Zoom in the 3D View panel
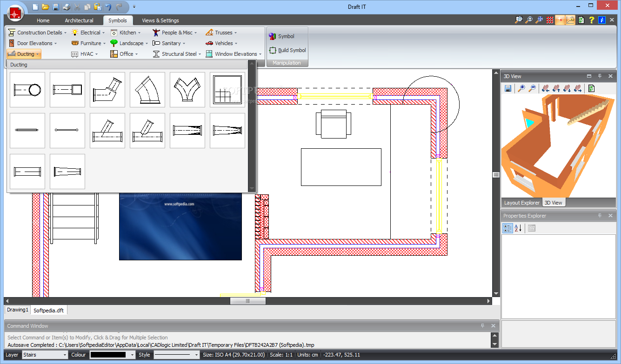 [522, 88]
